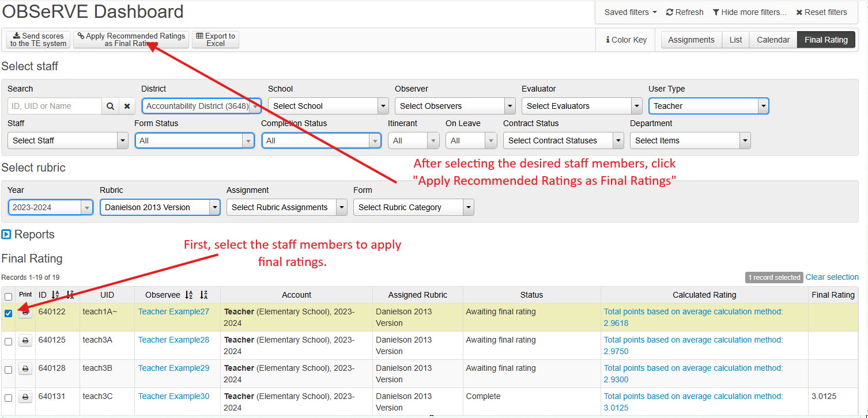Image resolution: width=868 pixels, height=418 pixels.
Task: Open the Year 2023-2024 dropdown
Action: pos(50,207)
